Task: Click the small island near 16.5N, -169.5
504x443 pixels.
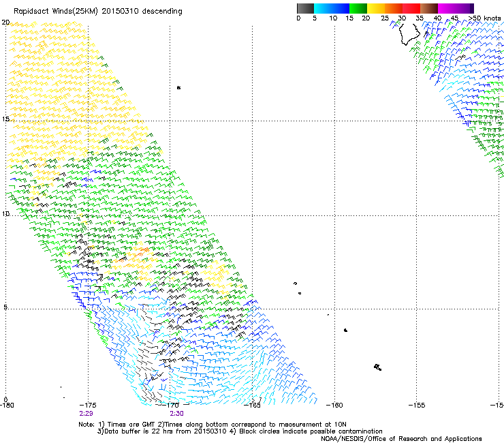Action: [x=178, y=87]
